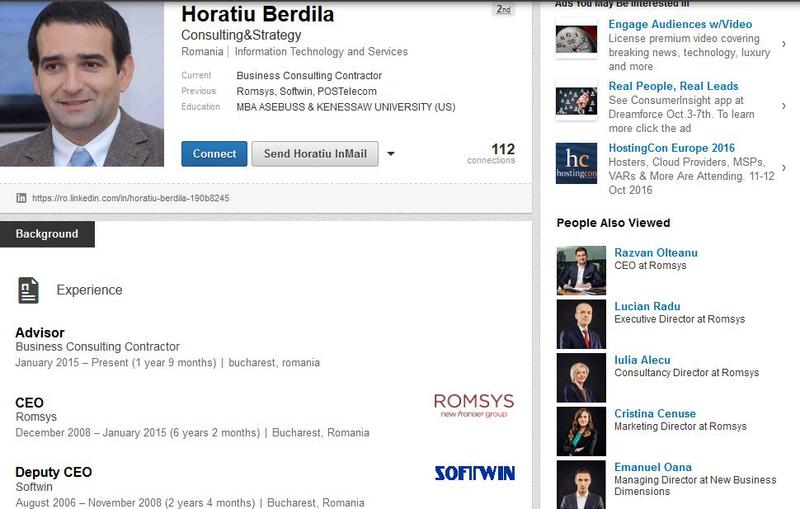The height and width of the screenshot is (509, 800).
Task: Click the Romsys company logo
Action: (x=474, y=405)
